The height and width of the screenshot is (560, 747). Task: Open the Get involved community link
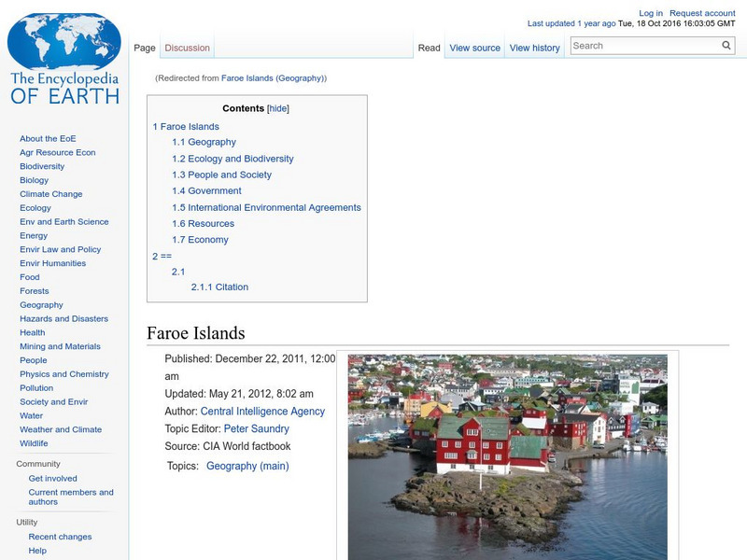coord(55,477)
